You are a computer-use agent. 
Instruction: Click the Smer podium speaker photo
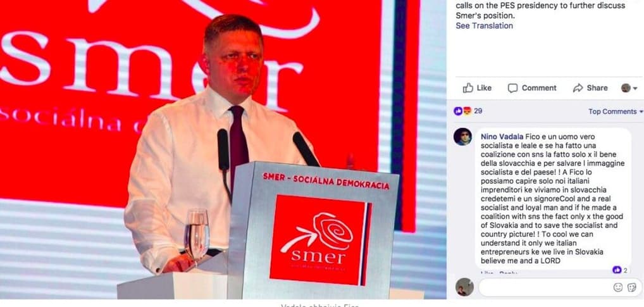tap(223, 149)
